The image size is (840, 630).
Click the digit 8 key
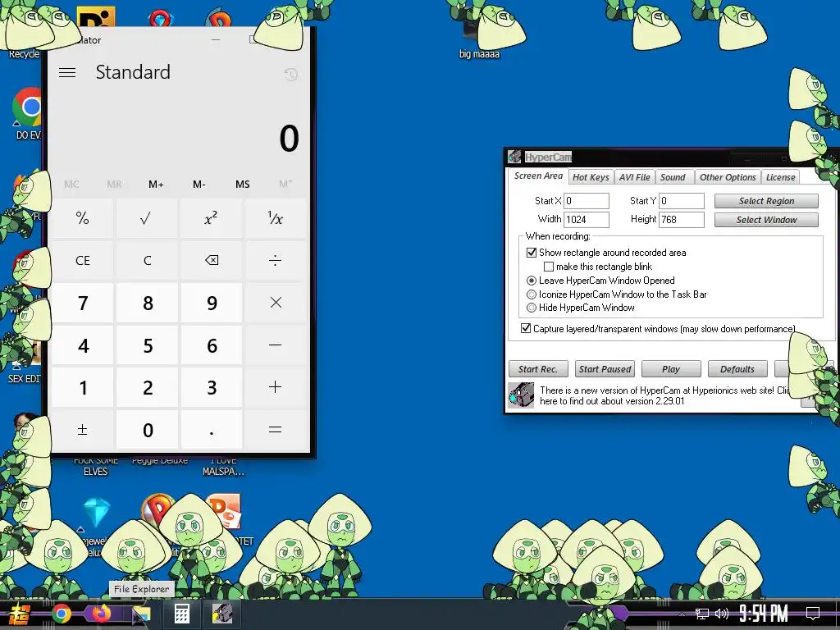(147, 303)
